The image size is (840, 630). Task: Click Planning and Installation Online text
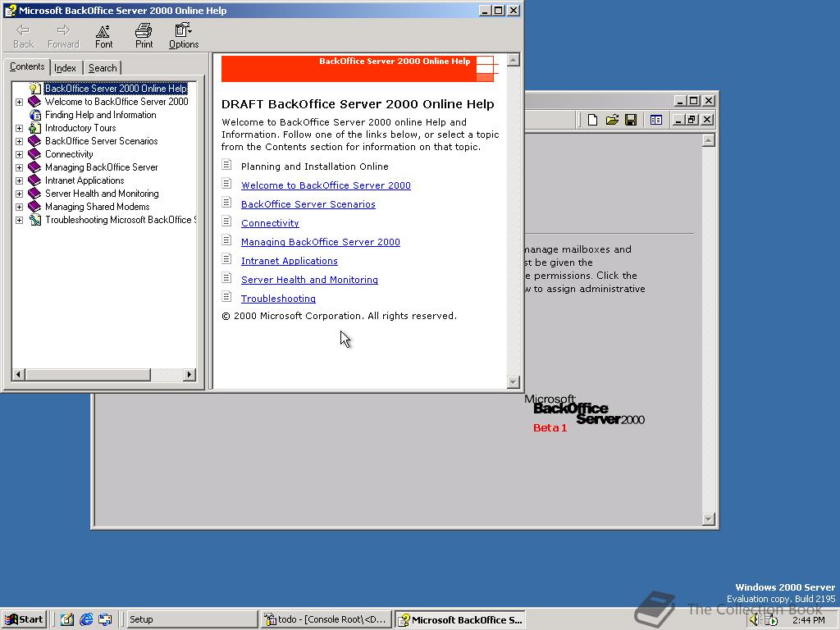click(314, 167)
